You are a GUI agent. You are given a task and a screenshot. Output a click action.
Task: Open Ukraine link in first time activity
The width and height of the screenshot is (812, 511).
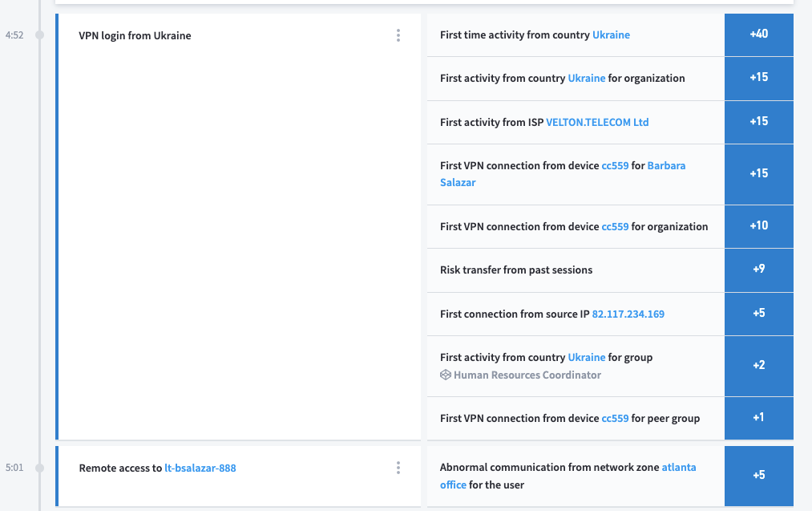coord(611,35)
